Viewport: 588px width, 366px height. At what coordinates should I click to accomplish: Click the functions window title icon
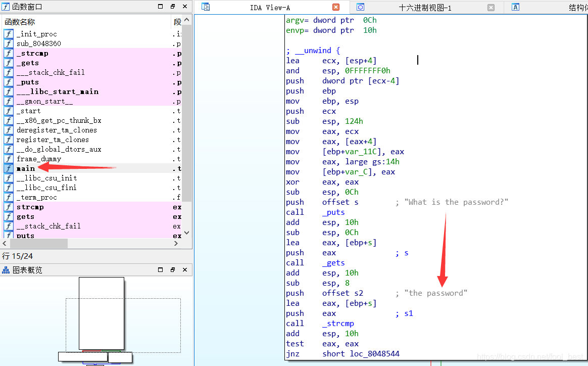tap(6, 7)
